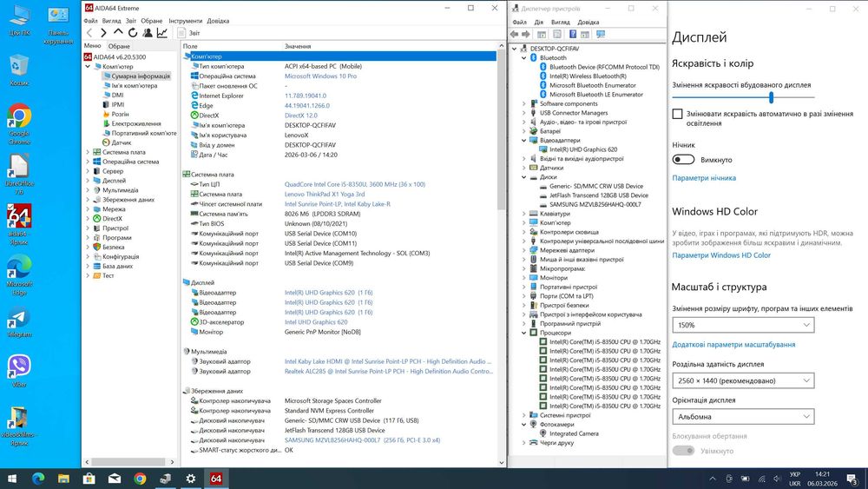Open Google Chrome desktop shortcut

coord(19,124)
